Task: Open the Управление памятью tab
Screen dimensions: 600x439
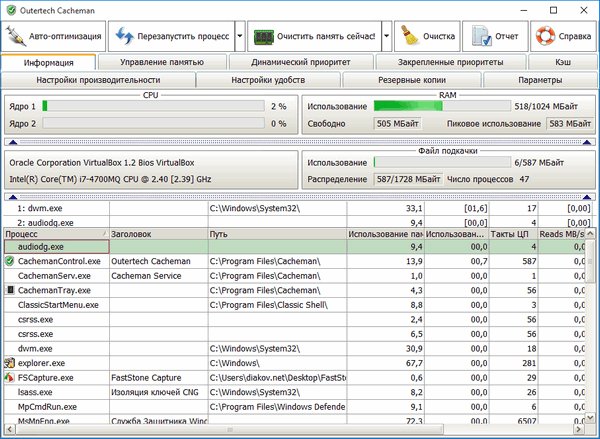Action: coord(162,62)
